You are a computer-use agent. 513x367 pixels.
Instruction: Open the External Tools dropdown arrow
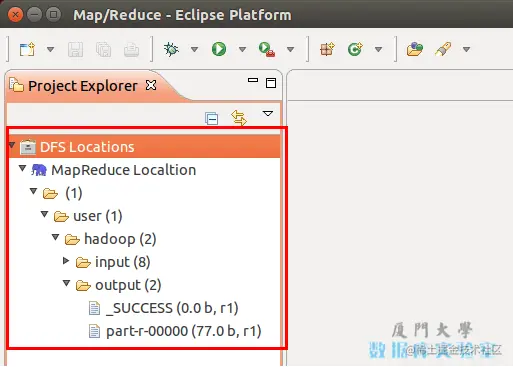tap(290, 50)
